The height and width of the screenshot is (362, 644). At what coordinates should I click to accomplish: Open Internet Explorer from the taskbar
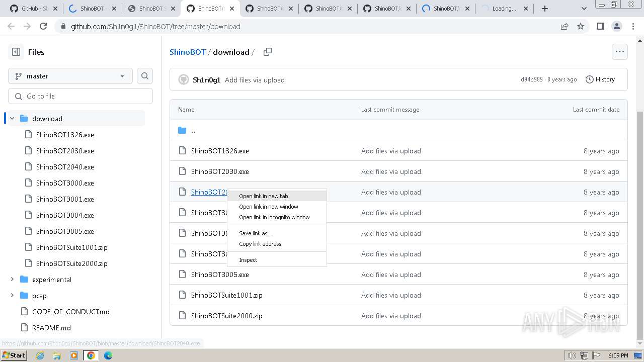click(40, 355)
